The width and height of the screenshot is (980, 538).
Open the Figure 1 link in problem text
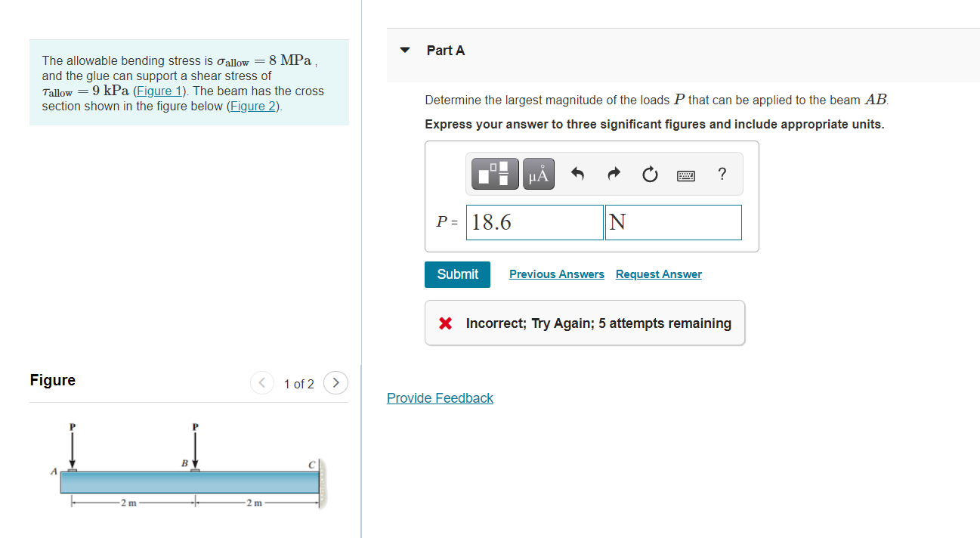click(x=160, y=91)
